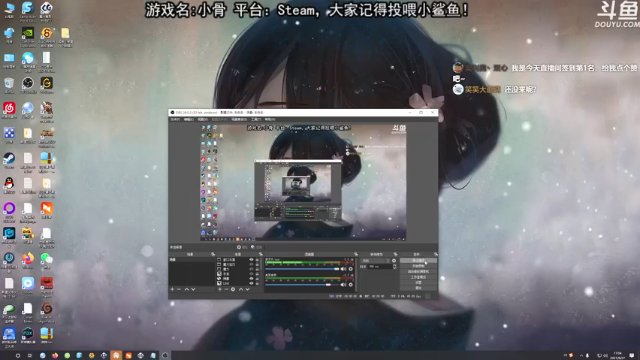Pop out the Scene Transitions dock panel

(x=396, y=254)
